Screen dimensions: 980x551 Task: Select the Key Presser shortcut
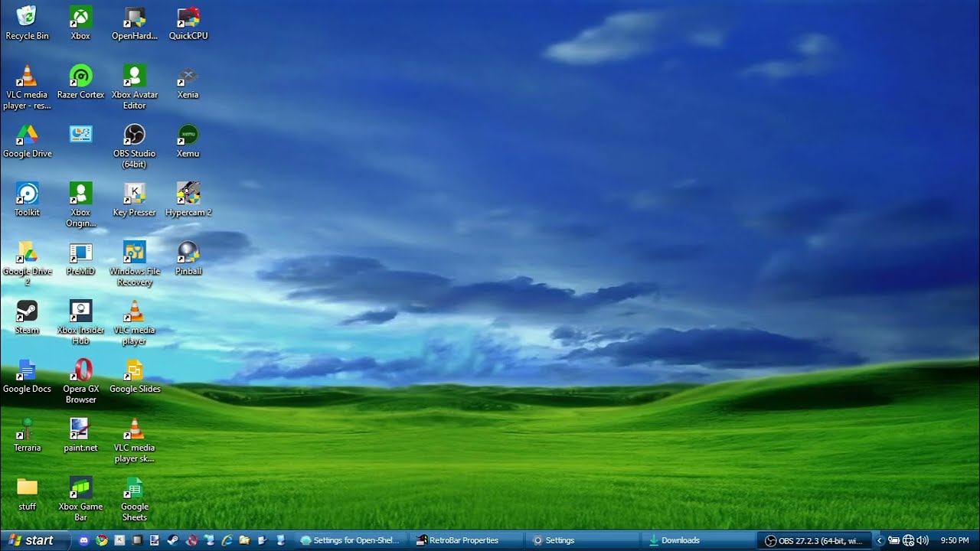pos(135,200)
